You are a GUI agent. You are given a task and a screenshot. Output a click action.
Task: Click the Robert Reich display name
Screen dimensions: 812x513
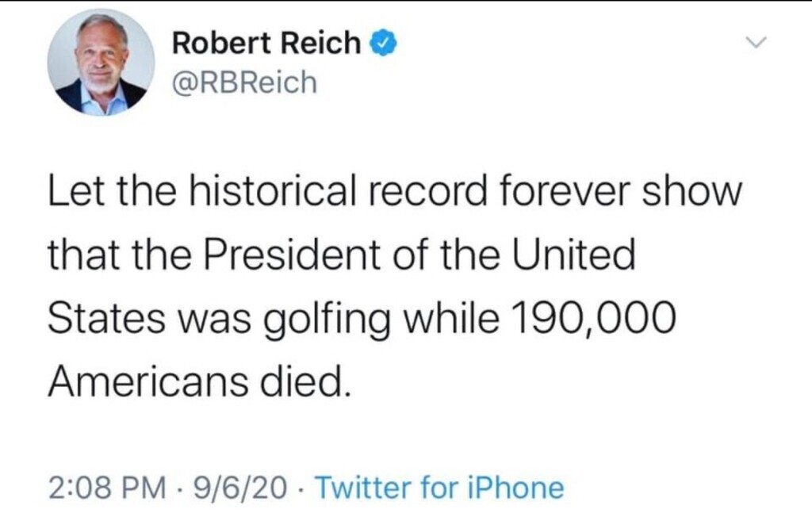(x=266, y=44)
